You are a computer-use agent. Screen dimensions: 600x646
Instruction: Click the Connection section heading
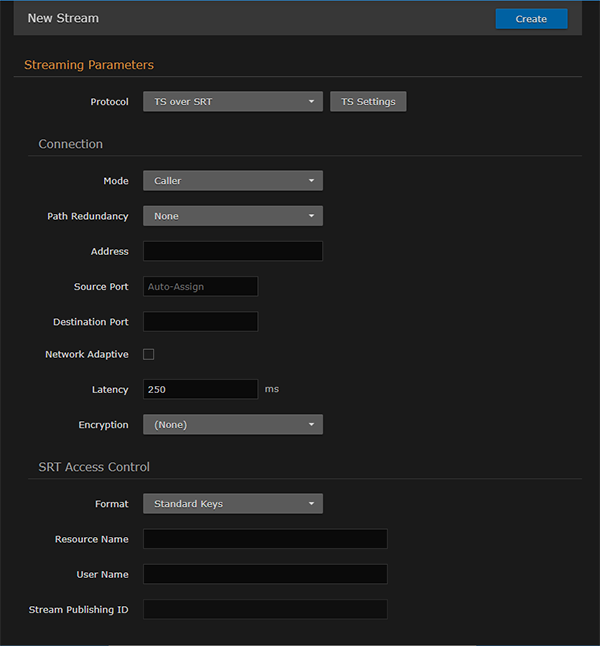[70, 144]
